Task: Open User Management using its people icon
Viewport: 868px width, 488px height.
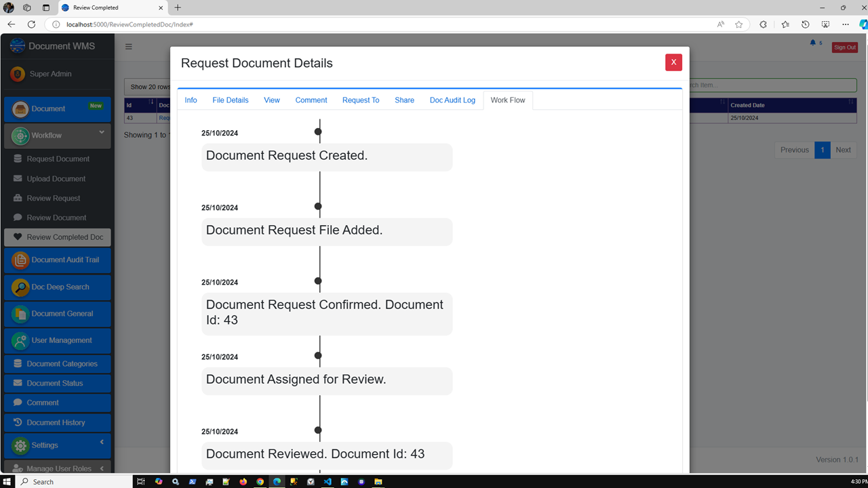Action: pos(20,340)
